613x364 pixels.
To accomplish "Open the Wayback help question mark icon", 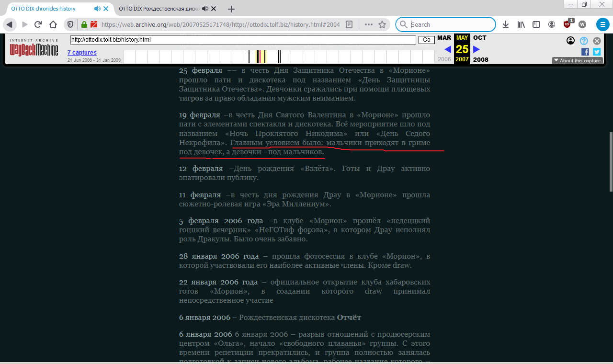I will [x=584, y=41].
